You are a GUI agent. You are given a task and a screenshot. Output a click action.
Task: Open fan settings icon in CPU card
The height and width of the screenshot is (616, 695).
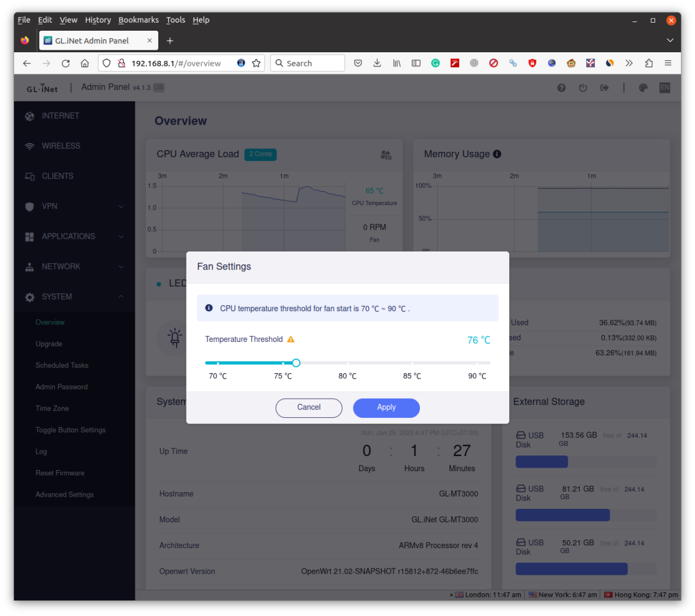(386, 155)
